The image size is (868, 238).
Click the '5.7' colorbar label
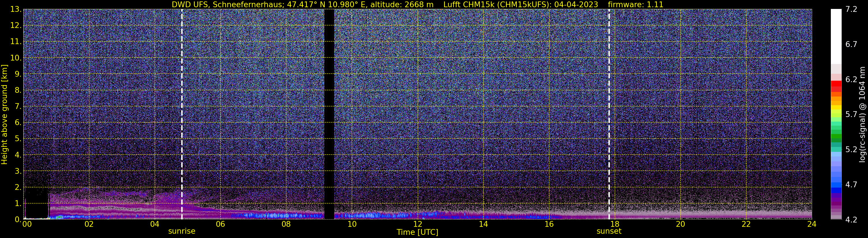851,115
